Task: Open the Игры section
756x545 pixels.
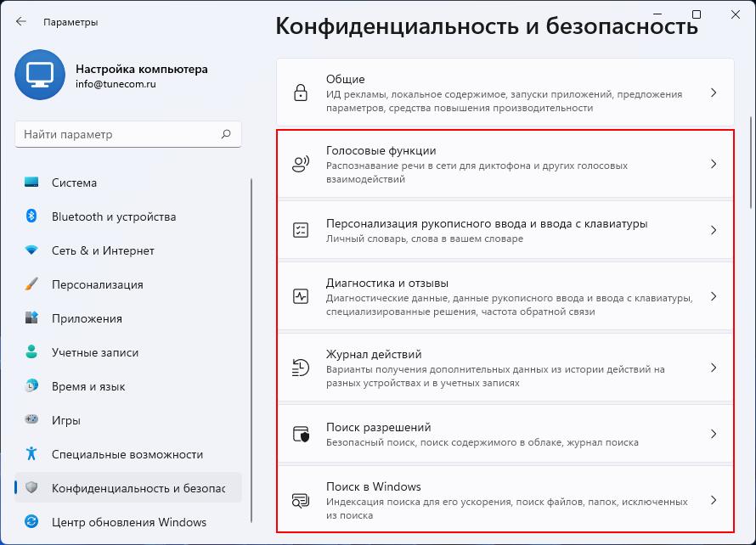Action: (x=128, y=420)
